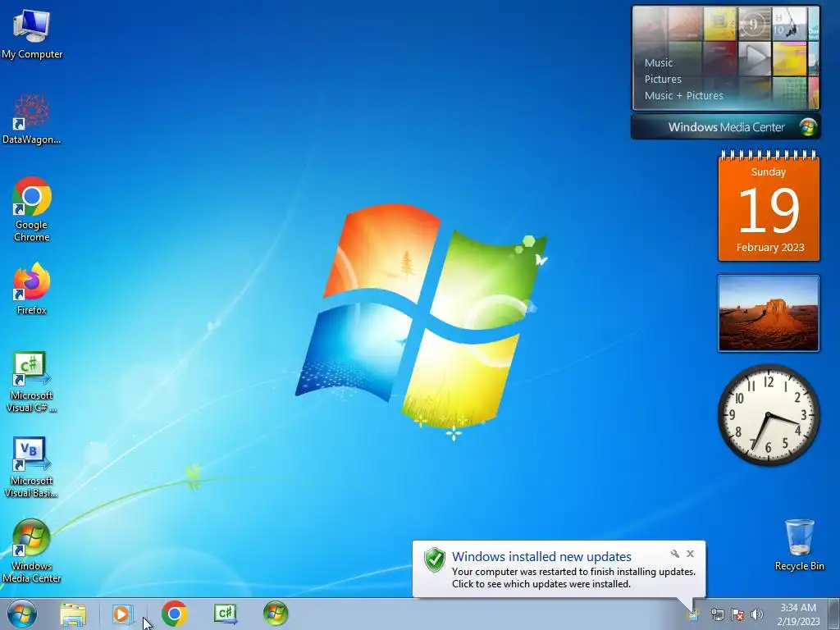Click the desert slideshow gadget picture
840x630 pixels.
click(x=768, y=313)
